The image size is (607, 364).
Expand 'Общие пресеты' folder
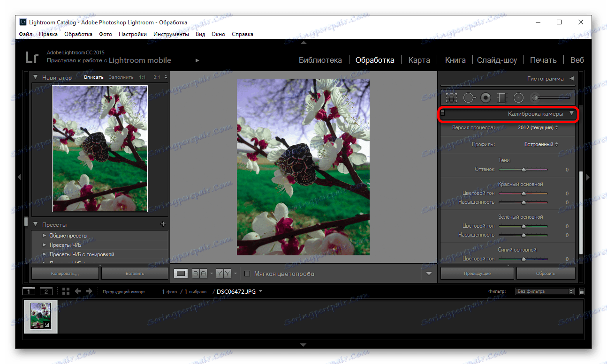click(45, 236)
